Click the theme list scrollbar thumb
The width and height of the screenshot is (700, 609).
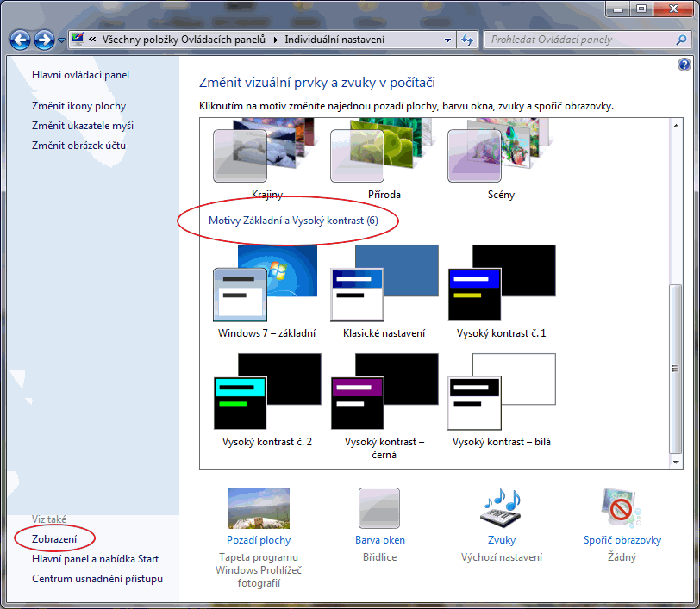click(x=676, y=369)
